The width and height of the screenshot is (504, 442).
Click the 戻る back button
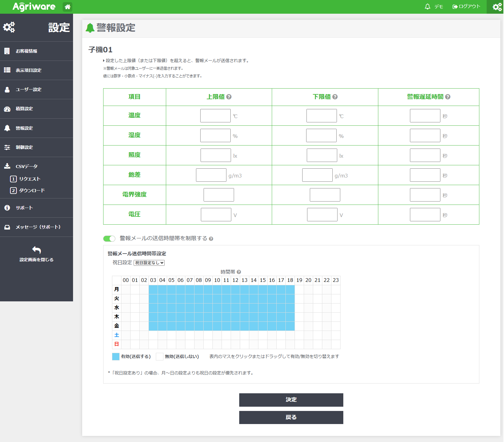(291, 417)
